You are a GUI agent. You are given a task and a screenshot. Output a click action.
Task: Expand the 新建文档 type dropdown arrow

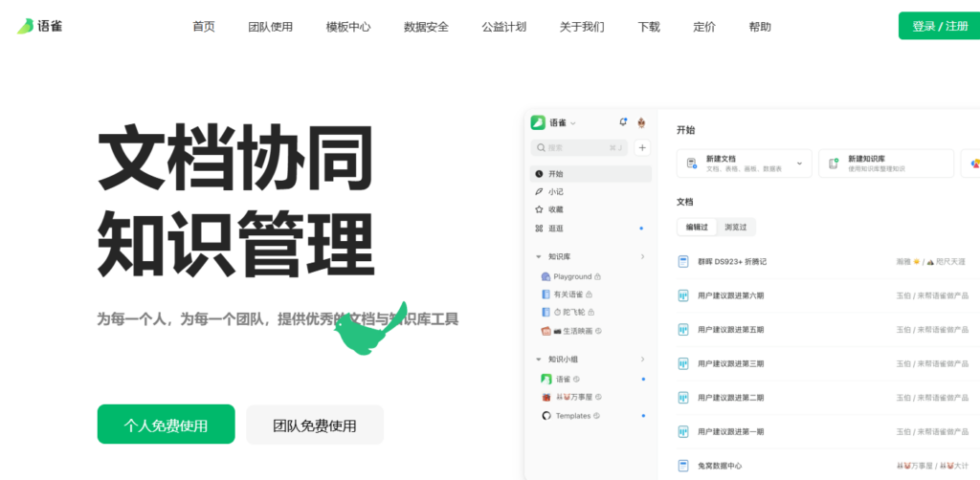(799, 164)
